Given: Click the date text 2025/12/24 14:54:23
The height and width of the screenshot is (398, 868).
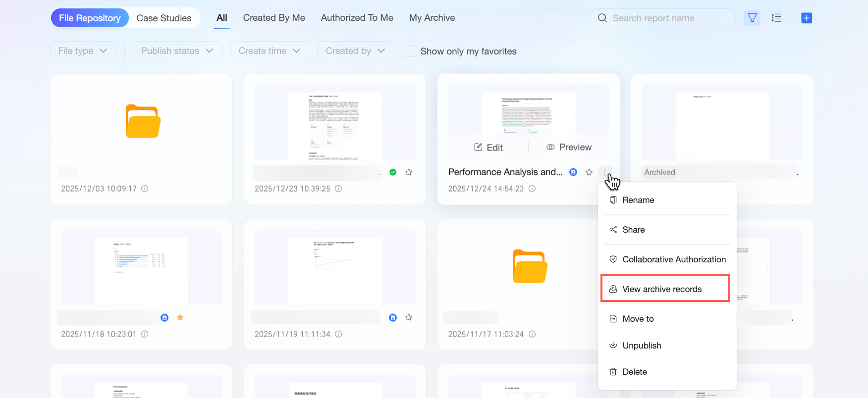Looking at the screenshot, I should (486, 189).
